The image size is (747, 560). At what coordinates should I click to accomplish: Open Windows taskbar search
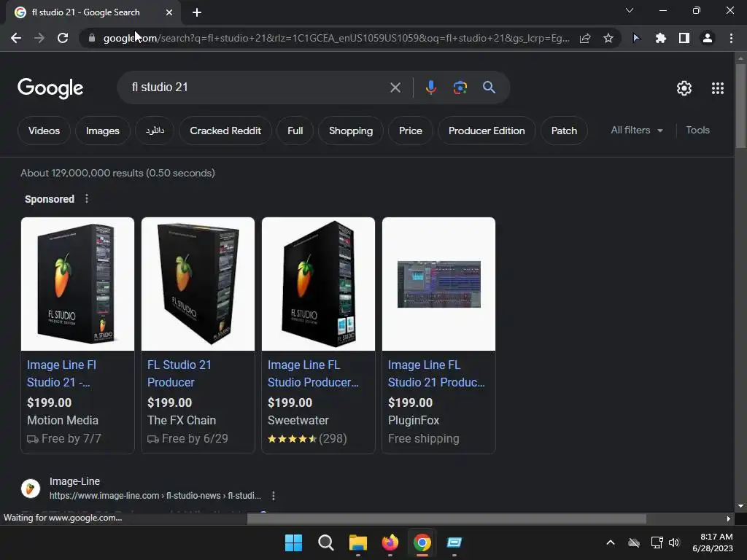(x=326, y=542)
